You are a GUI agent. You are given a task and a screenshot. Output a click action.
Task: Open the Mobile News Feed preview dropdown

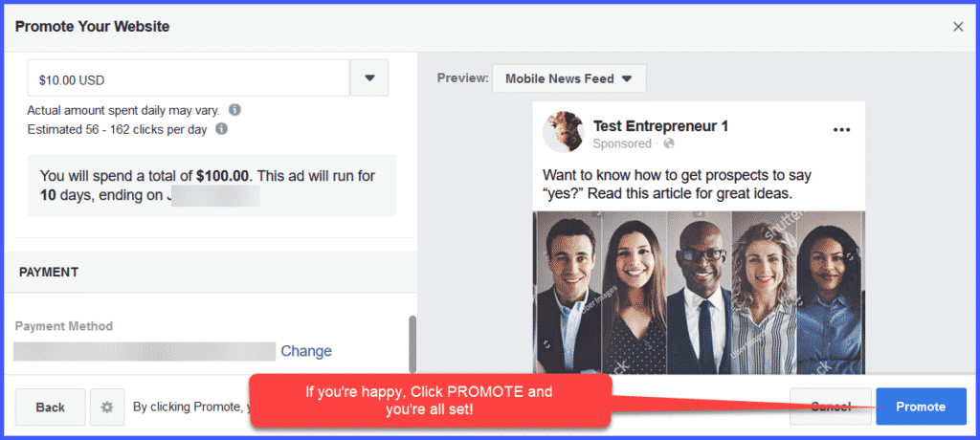[x=568, y=78]
